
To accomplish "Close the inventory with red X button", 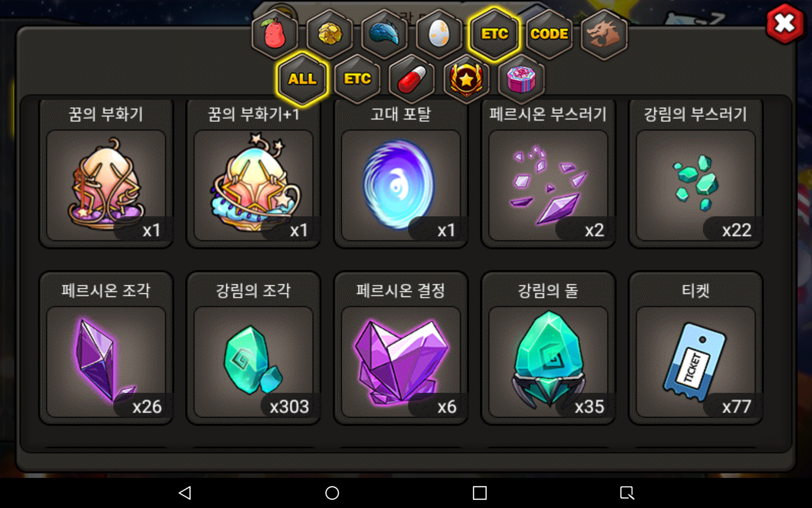I will [x=785, y=23].
